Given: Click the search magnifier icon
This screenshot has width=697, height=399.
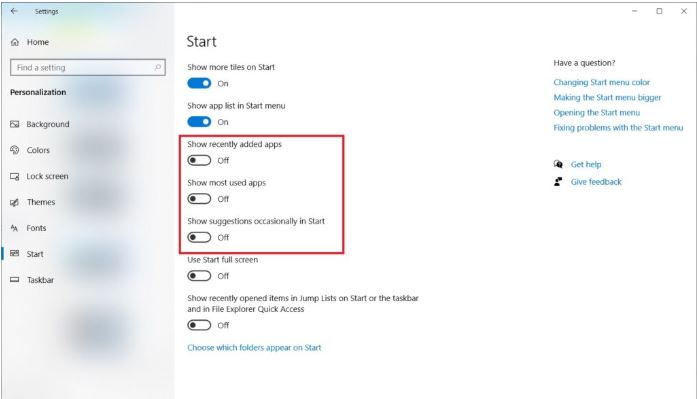Looking at the screenshot, I should tap(157, 68).
